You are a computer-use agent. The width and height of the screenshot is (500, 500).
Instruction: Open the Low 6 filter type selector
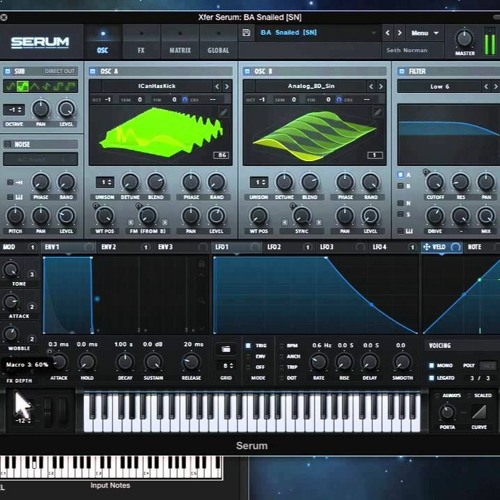pos(439,87)
